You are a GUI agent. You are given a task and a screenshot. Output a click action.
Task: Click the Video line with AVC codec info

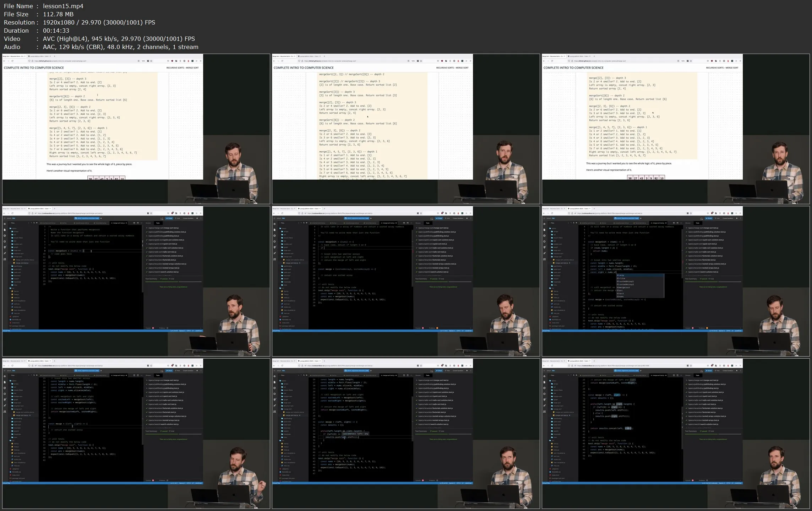click(99, 39)
